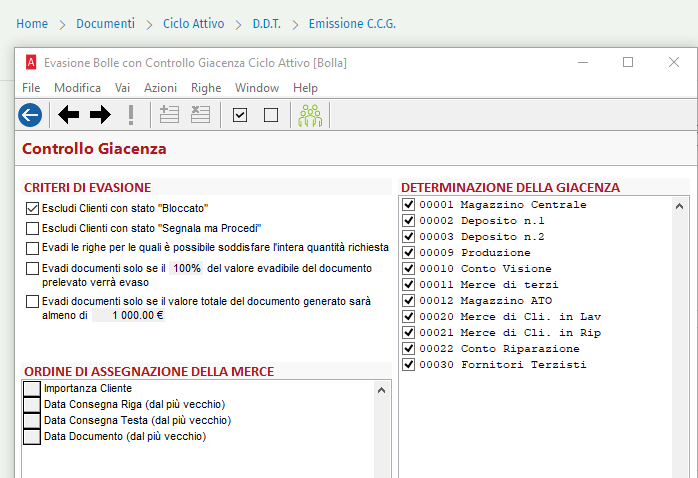Image resolution: width=698 pixels, height=478 pixels.
Task: Check Evadi le righe per intera quantità richiesta
Action: pos(32,248)
